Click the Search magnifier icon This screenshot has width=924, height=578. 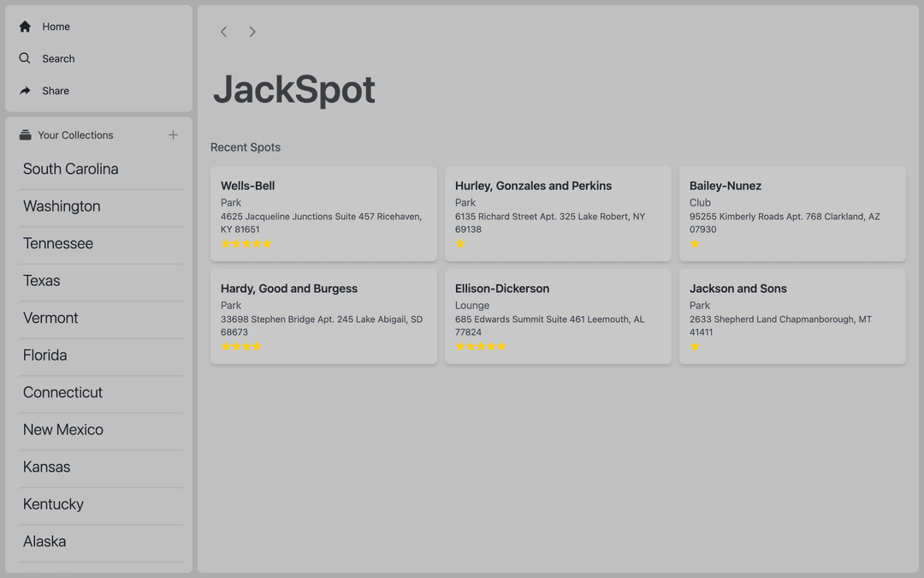[x=25, y=58]
